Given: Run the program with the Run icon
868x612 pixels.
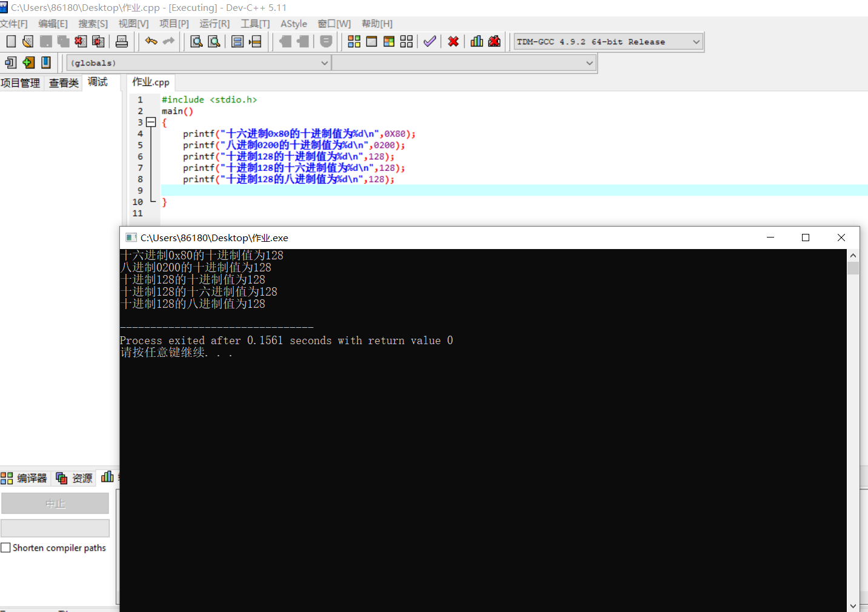Looking at the screenshot, I should [372, 41].
